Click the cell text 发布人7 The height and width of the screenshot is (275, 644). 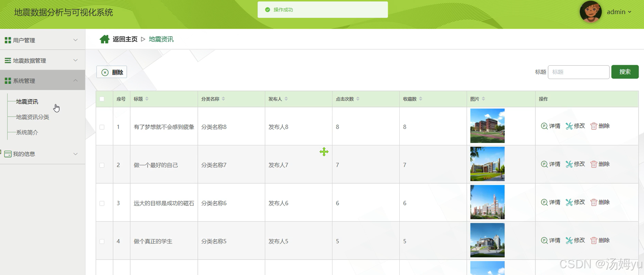coord(278,165)
